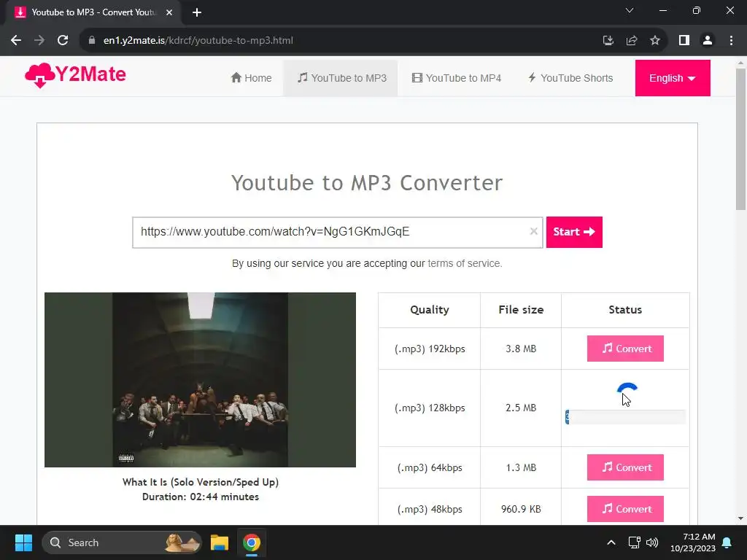This screenshot has height=560, width=747.
Task: Convert the 48kbps mp3 option
Action: 625,509
